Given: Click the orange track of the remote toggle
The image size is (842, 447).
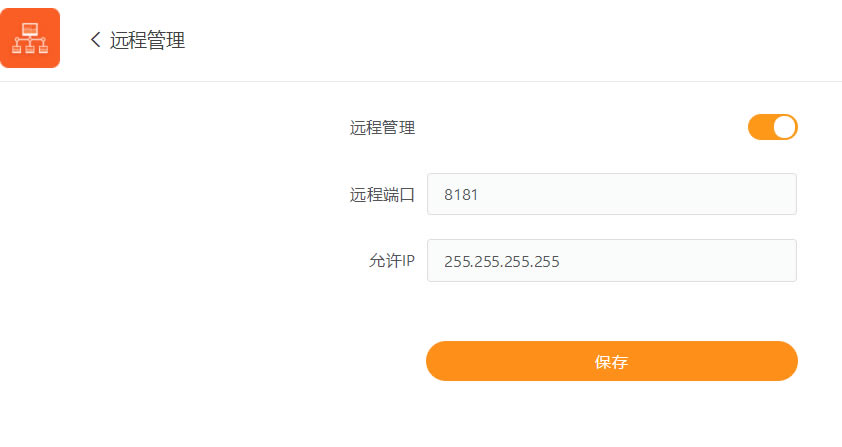Looking at the screenshot, I should click(759, 127).
